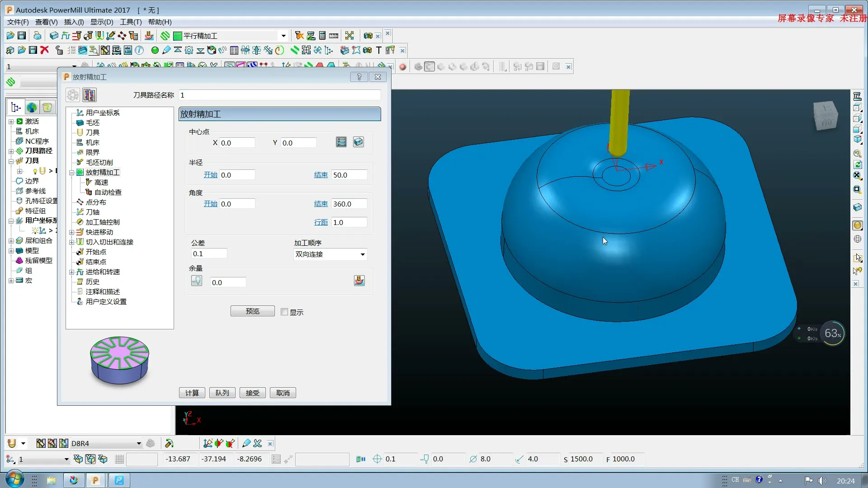Click the 预览 button
868x488 pixels.
click(x=252, y=311)
